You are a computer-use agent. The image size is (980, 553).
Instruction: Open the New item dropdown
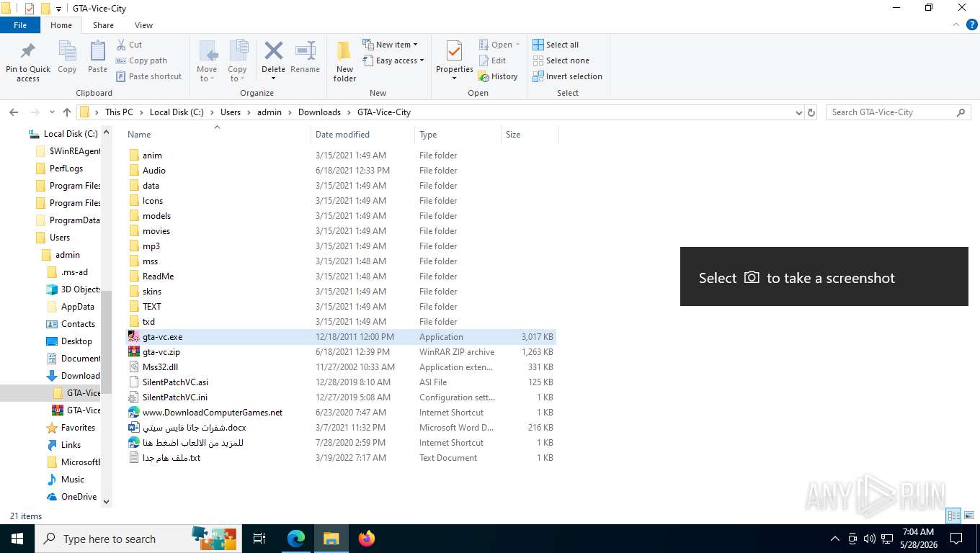(390, 45)
